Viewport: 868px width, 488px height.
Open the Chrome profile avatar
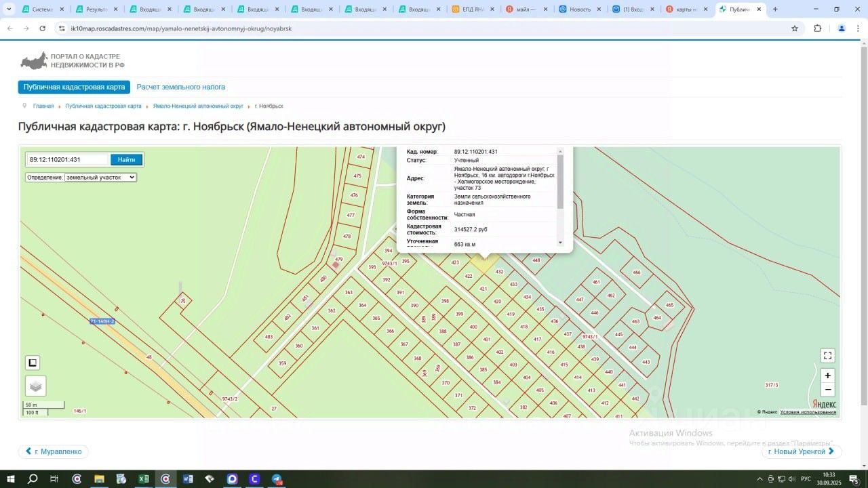[x=842, y=28]
